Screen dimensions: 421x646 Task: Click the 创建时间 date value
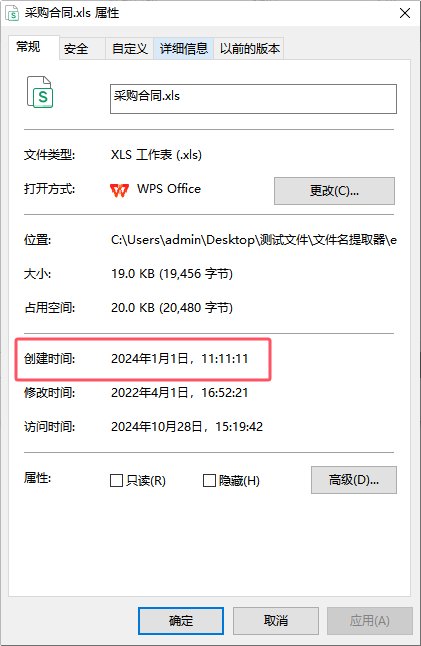click(180, 359)
